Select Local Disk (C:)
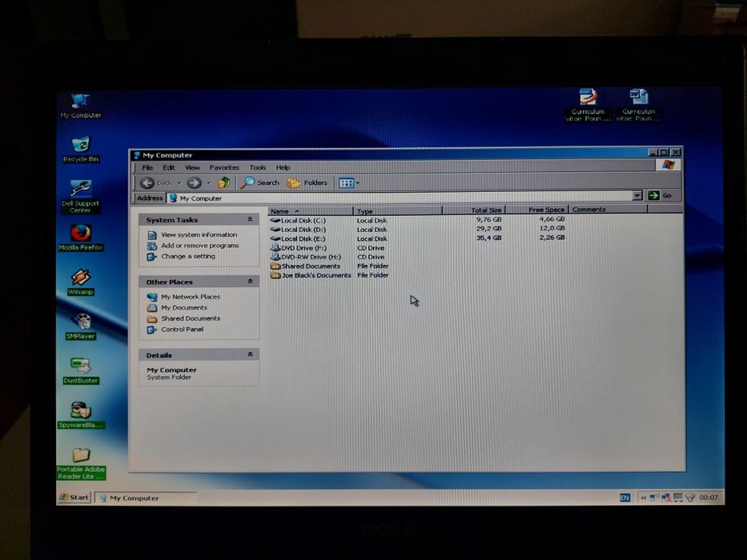Image resolution: width=747 pixels, height=560 pixels. tap(298, 221)
